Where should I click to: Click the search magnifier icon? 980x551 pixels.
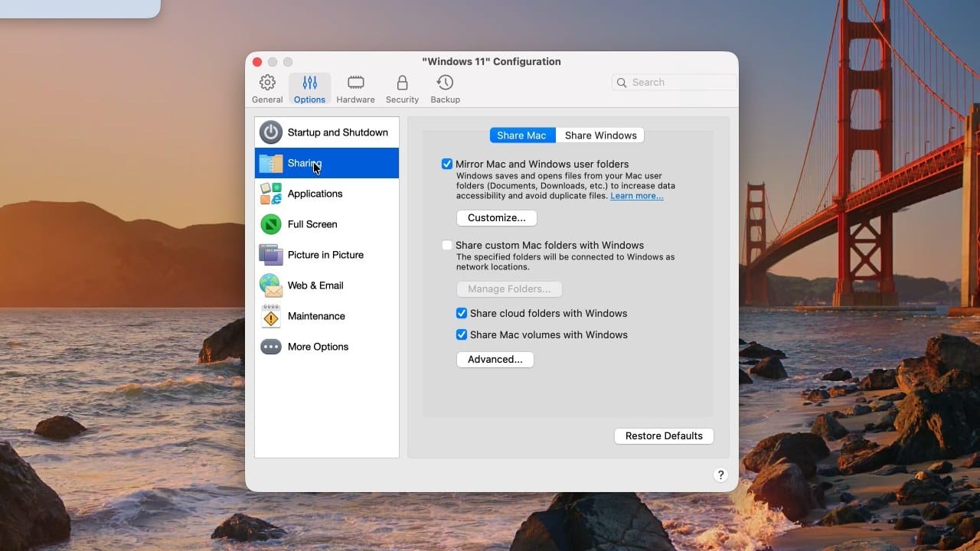(622, 83)
